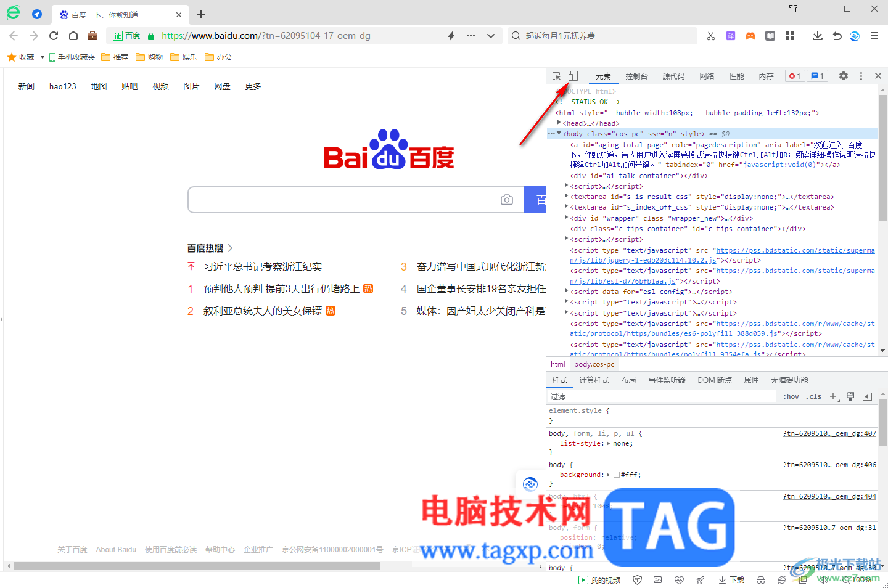This screenshot has height=588, width=888.
Task: Open DevTools three-dot more menu
Action: click(x=861, y=76)
